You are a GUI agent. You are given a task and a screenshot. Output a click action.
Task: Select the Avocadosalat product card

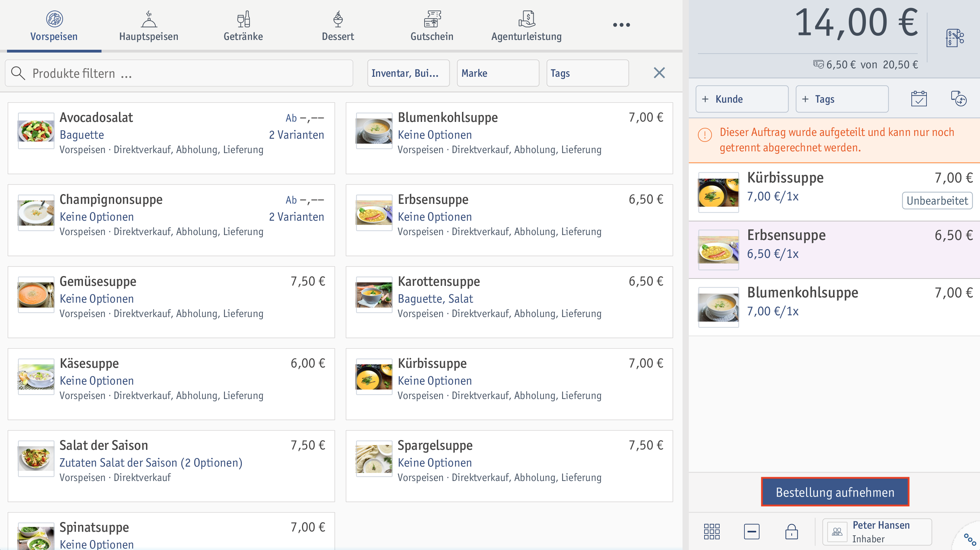point(171,138)
